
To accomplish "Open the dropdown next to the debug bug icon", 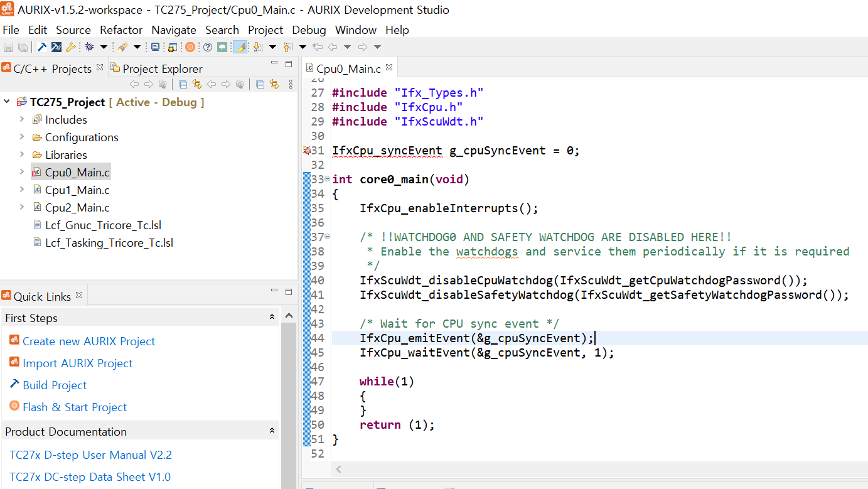I will coord(104,47).
